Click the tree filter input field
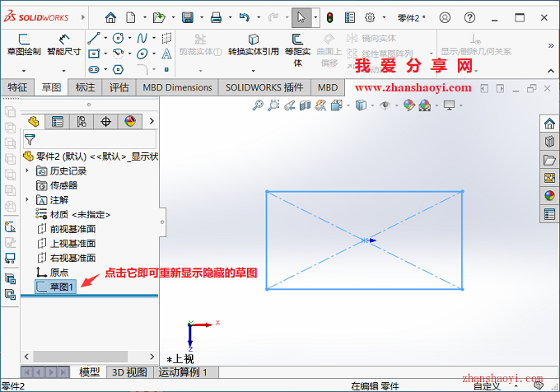Viewport: 560px width, 392px height. click(90, 140)
